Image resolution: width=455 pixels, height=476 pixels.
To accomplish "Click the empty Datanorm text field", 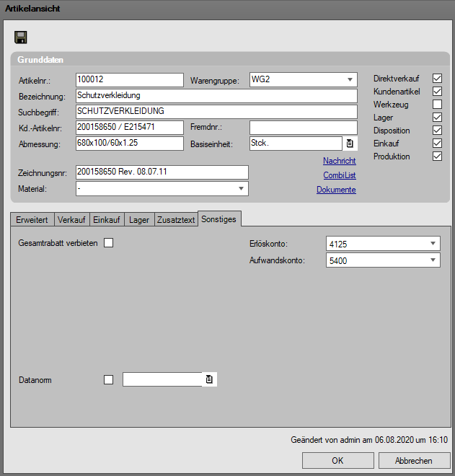I will point(162,379).
